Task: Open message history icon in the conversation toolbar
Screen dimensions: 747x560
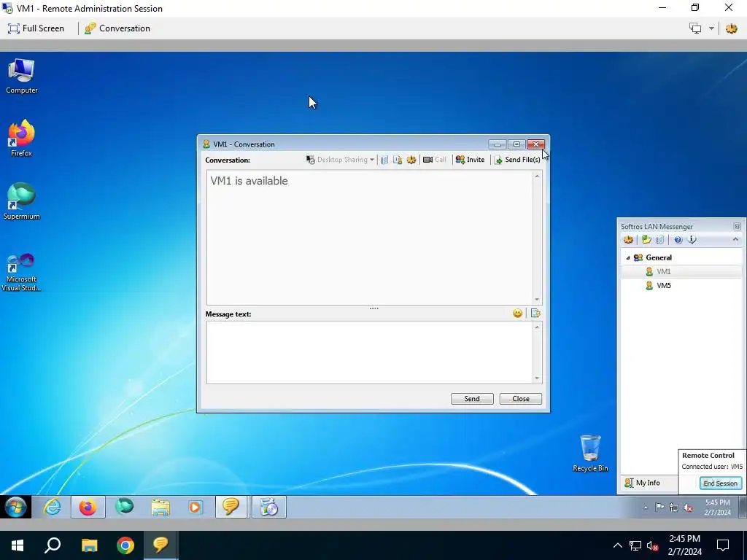Action: 384,160
